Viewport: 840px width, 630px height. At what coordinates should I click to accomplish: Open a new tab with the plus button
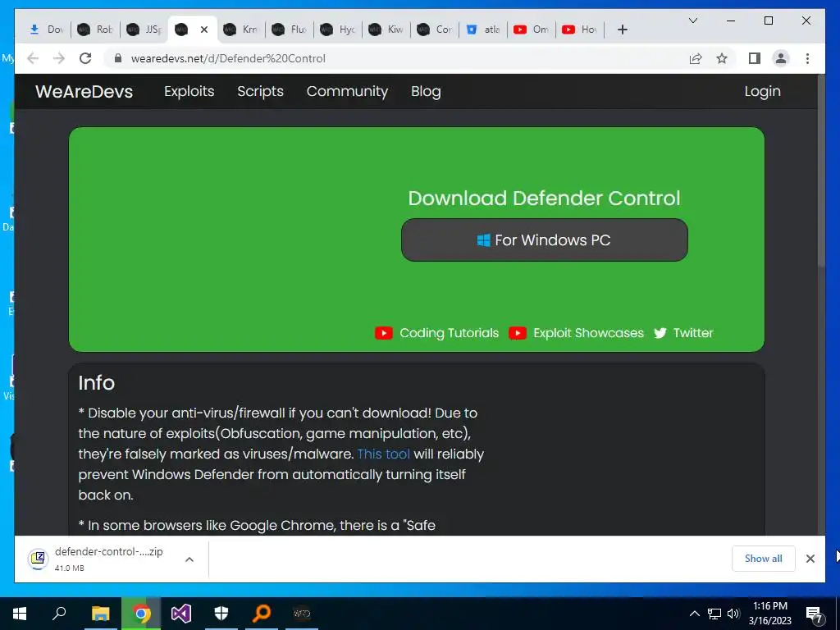tap(622, 30)
